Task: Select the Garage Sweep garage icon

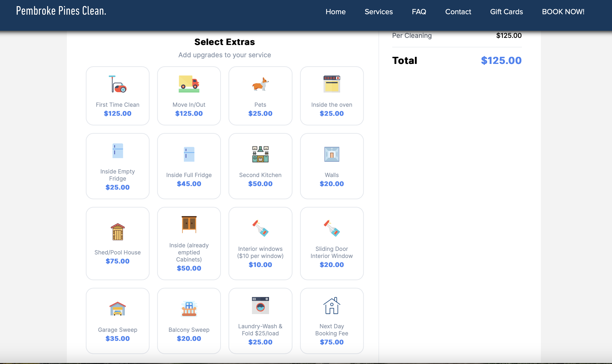Action: click(x=117, y=309)
